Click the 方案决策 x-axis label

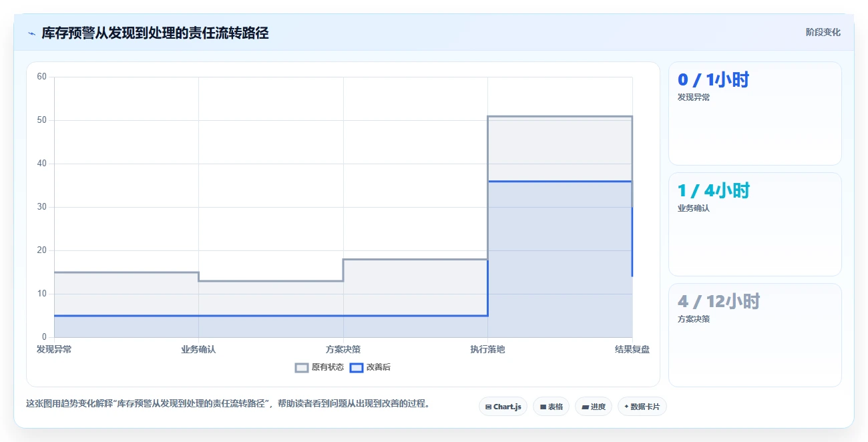pos(343,349)
